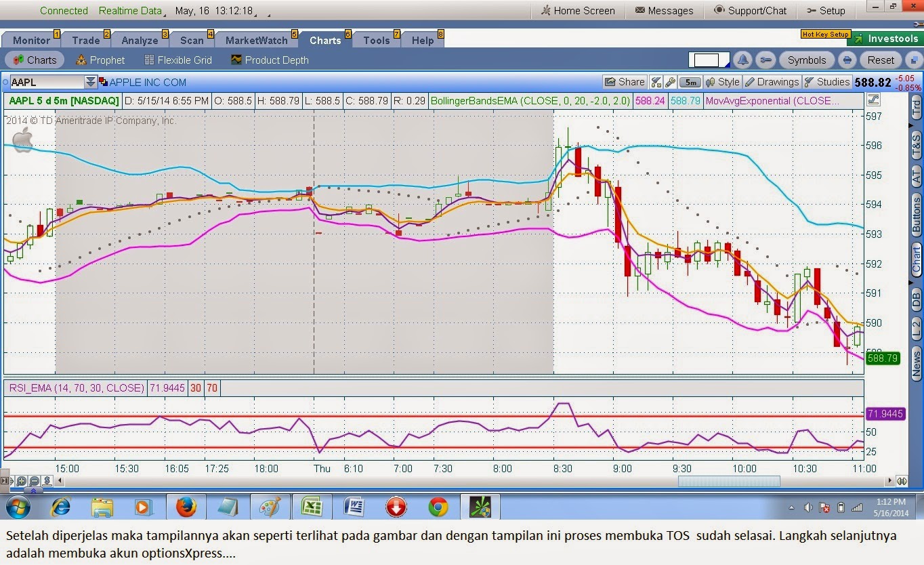Open Paint from the taskbar
This screenshot has width=924, height=565.
270,507
